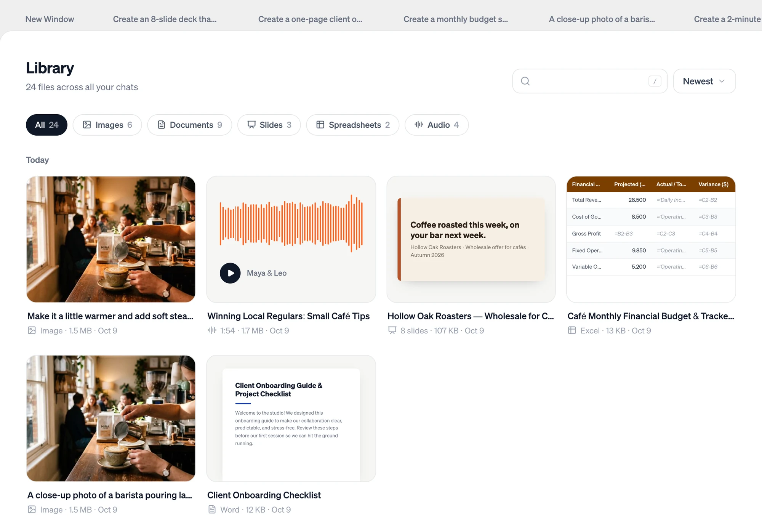Open the original barista close-up image thumbnail
Image resolution: width=762 pixels, height=532 pixels.
point(110,418)
